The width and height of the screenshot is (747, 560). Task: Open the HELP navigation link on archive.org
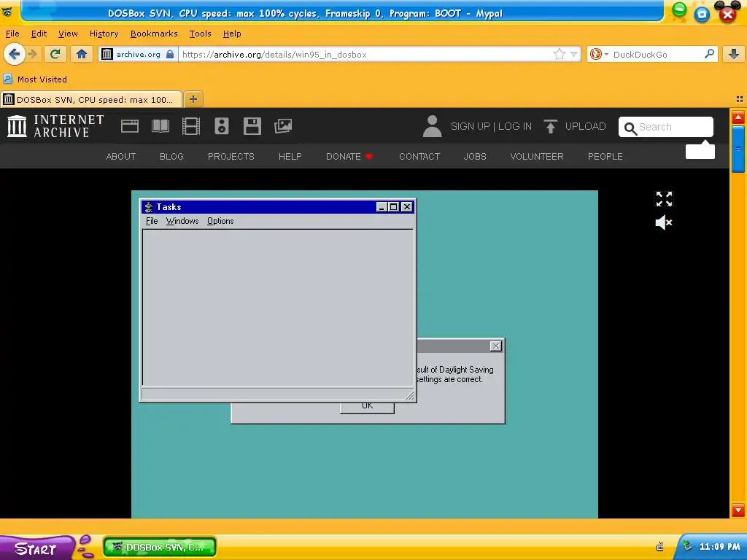pyautogui.click(x=290, y=156)
